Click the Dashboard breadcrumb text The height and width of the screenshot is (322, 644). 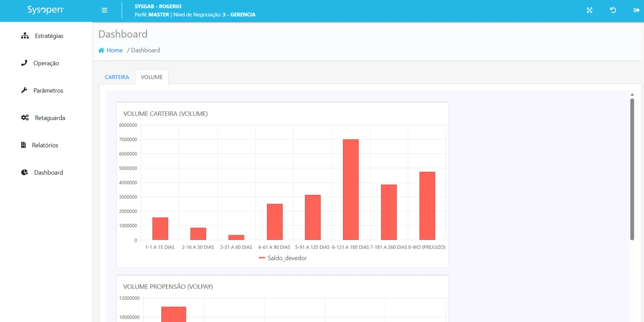[x=145, y=50]
